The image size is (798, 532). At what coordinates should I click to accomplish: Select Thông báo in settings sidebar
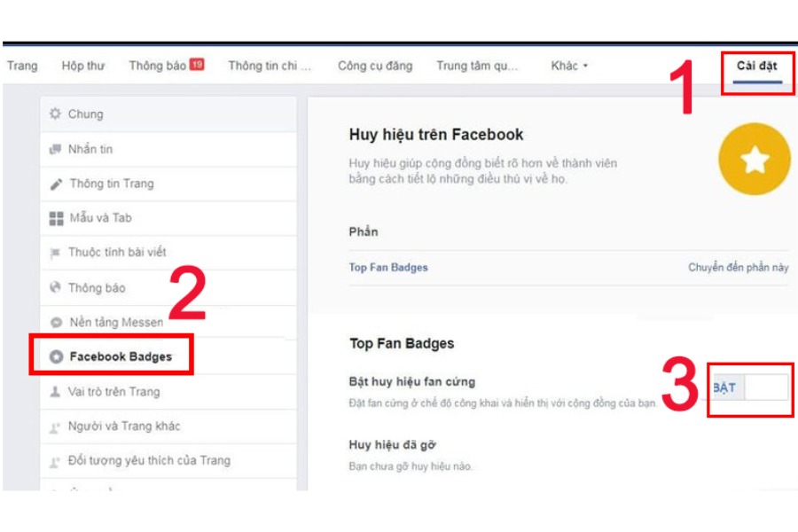168,287
